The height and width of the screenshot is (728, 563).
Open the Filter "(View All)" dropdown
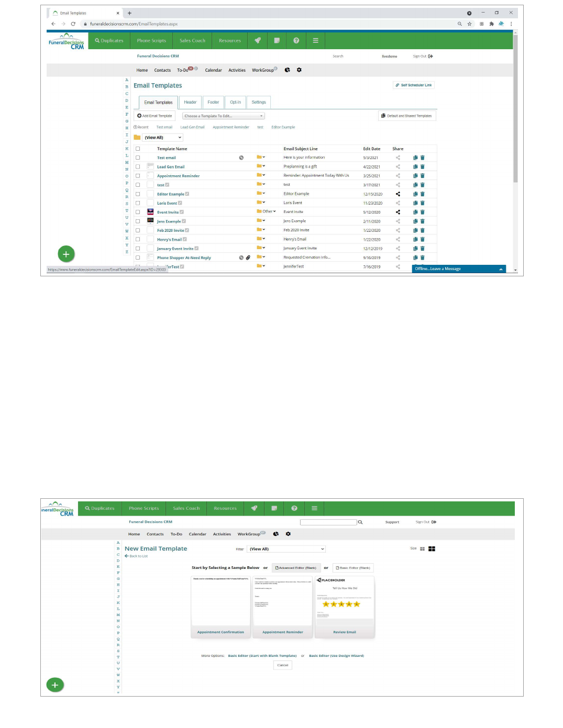(x=286, y=549)
